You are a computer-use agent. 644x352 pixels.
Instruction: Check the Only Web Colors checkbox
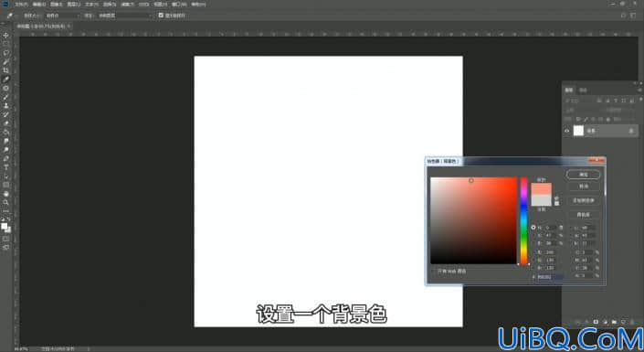click(433, 272)
